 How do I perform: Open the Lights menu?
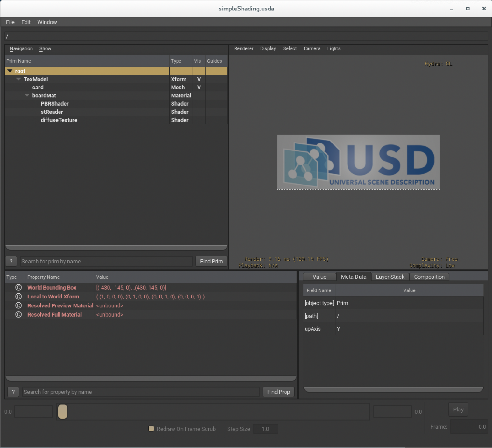point(334,49)
